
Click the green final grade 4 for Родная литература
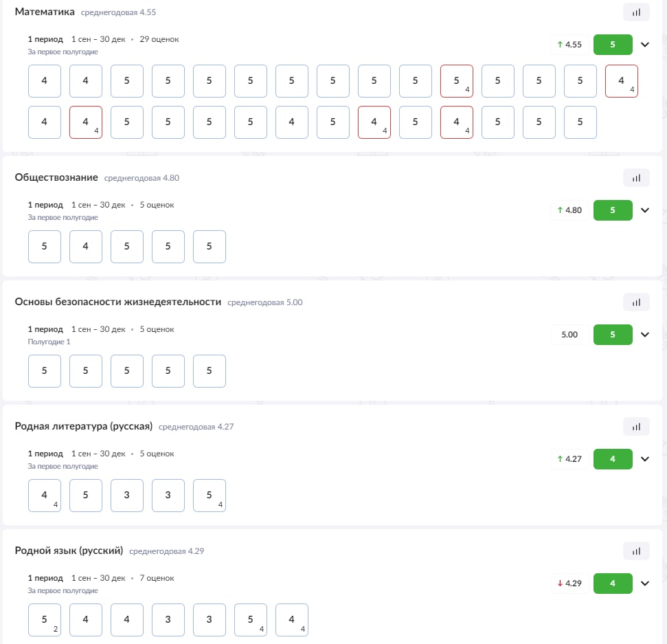[613, 459]
